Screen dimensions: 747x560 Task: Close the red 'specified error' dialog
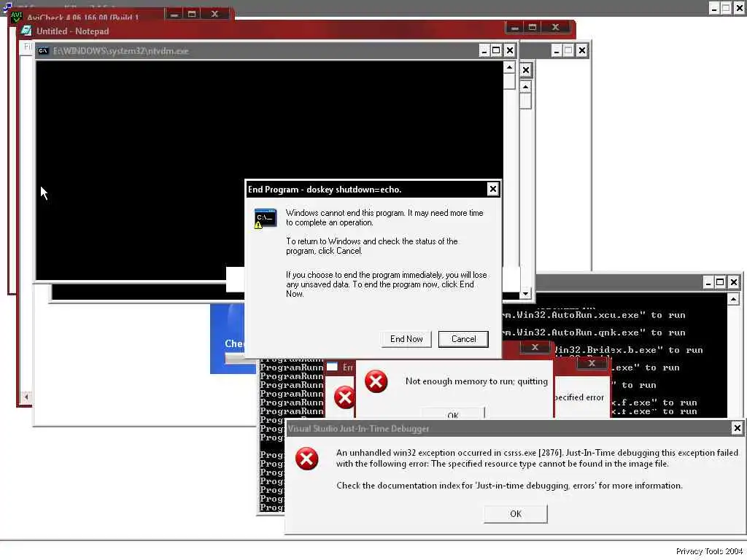click(592, 363)
